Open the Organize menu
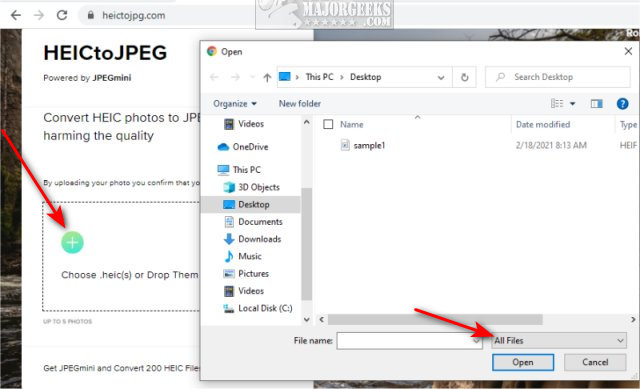Image resolution: width=640 pixels, height=389 pixels. [x=235, y=104]
